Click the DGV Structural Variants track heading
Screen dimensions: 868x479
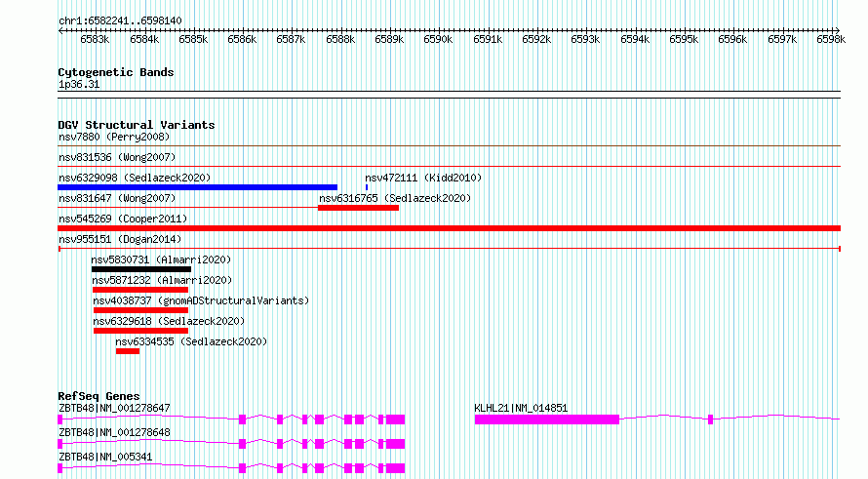137,125
